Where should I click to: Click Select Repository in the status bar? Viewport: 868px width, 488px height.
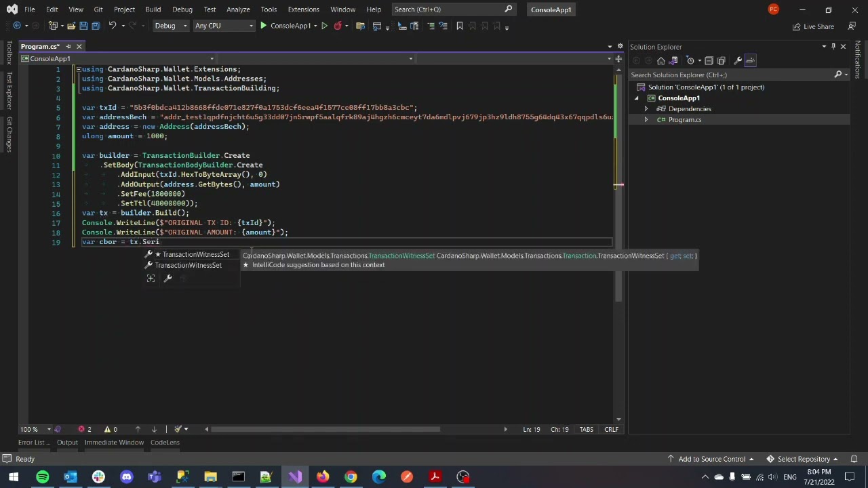[x=803, y=459]
